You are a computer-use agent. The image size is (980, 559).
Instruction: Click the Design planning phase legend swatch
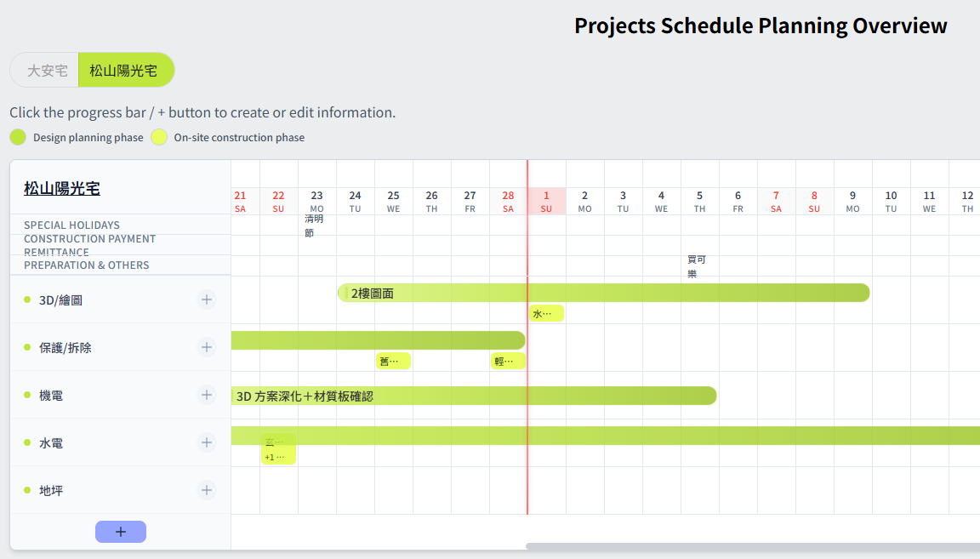(x=18, y=137)
